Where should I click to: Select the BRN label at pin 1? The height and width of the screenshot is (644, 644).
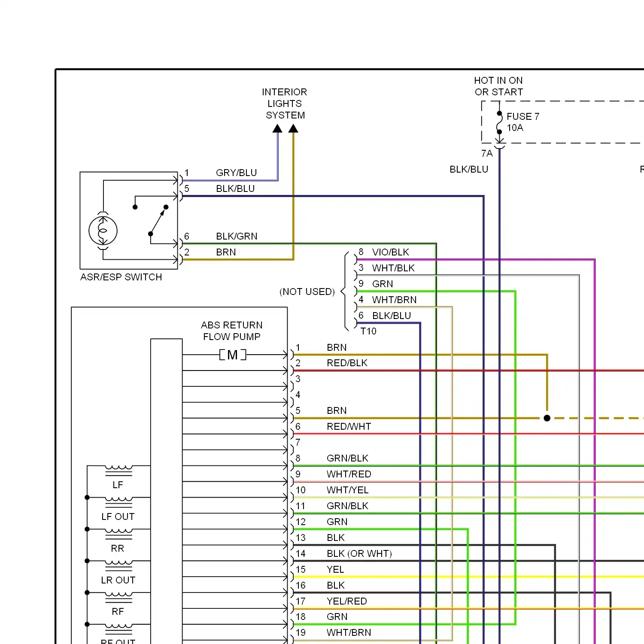tap(337, 347)
